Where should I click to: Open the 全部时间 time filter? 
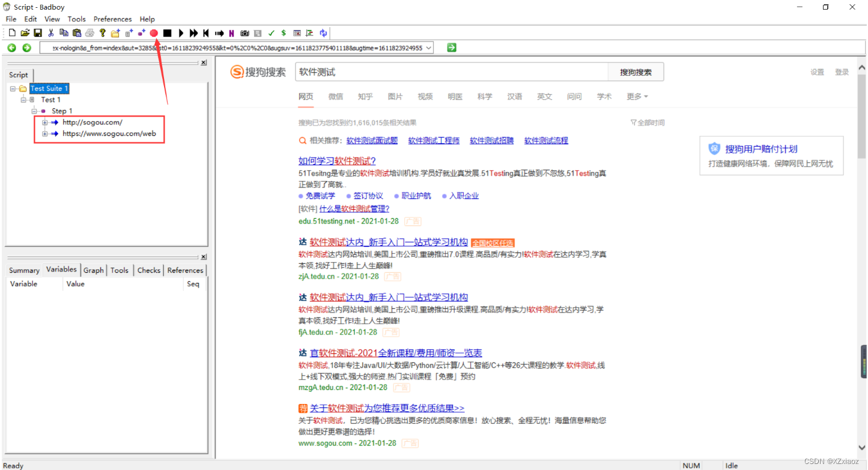648,123
